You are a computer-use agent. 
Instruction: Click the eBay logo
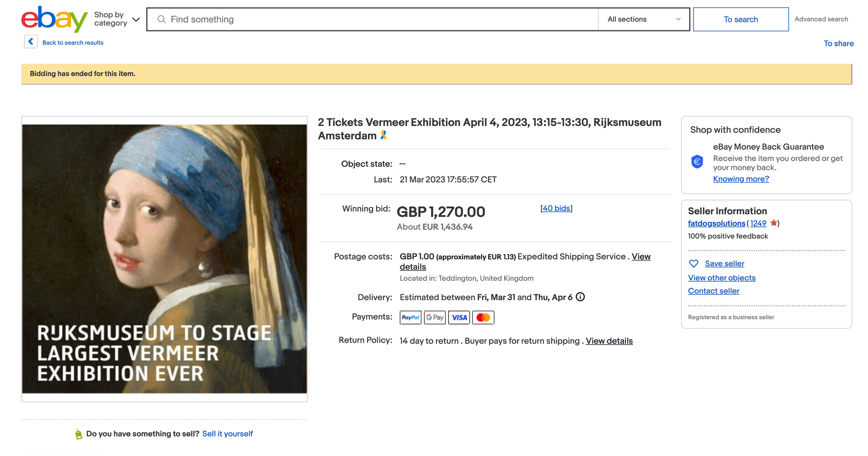point(54,19)
